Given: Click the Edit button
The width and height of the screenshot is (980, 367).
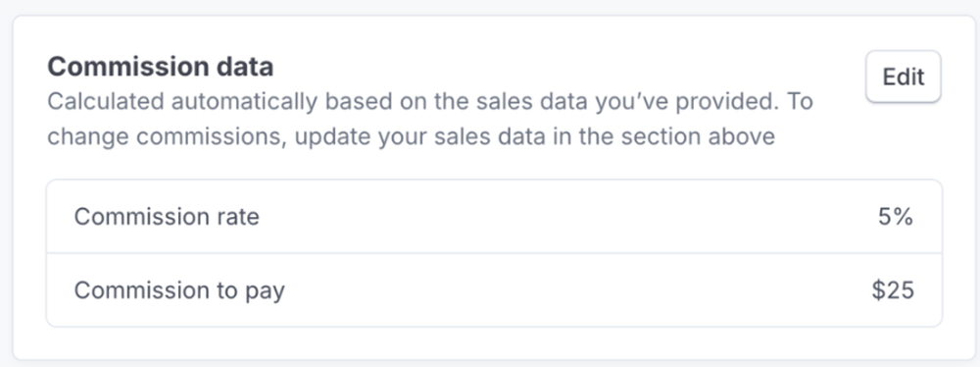Looking at the screenshot, I should click(904, 77).
